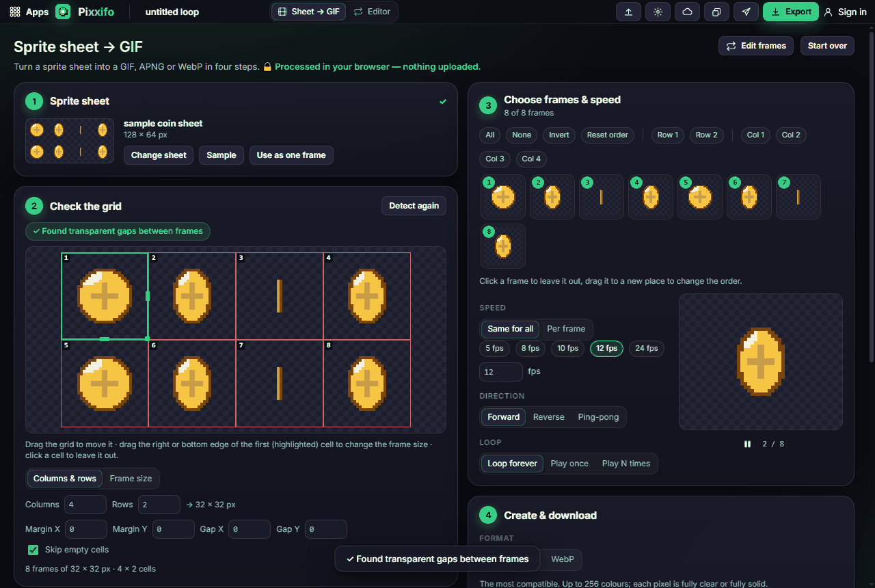Select frames in Col 1
Screen dimensions: 875x588
(755, 135)
